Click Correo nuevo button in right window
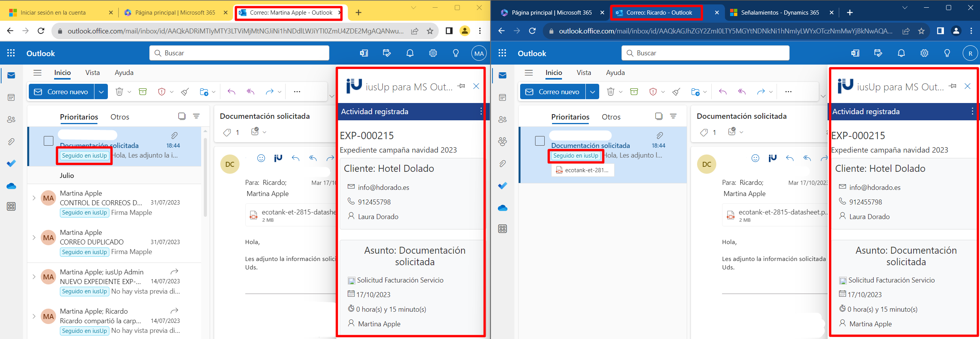This screenshot has height=339, width=980. pos(552,92)
